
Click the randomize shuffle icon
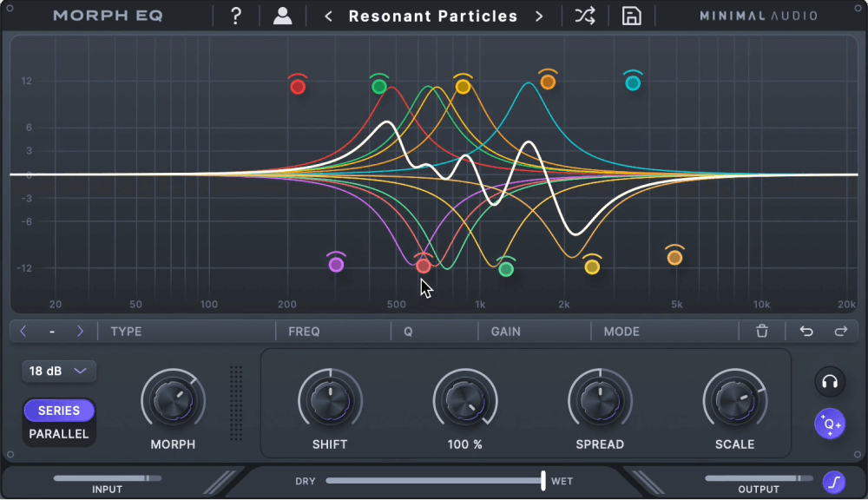[x=584, y=16]
